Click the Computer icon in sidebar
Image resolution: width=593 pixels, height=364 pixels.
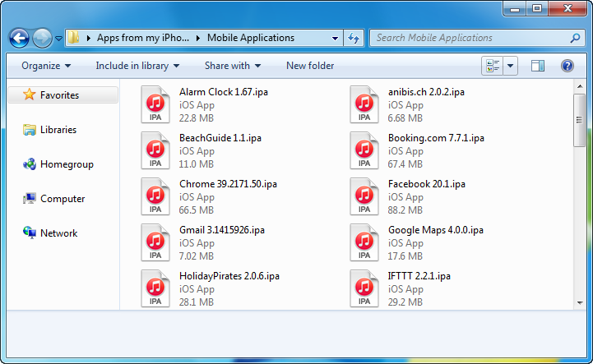[29, 199]
